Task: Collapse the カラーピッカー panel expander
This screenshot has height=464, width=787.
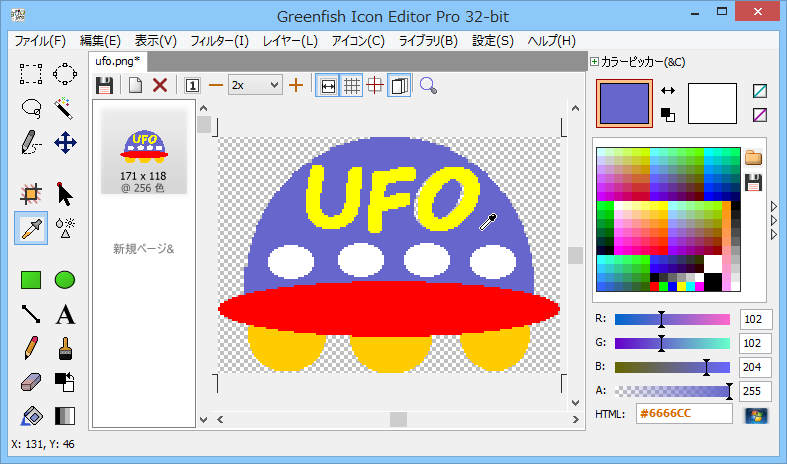Action: pos(595,62)
